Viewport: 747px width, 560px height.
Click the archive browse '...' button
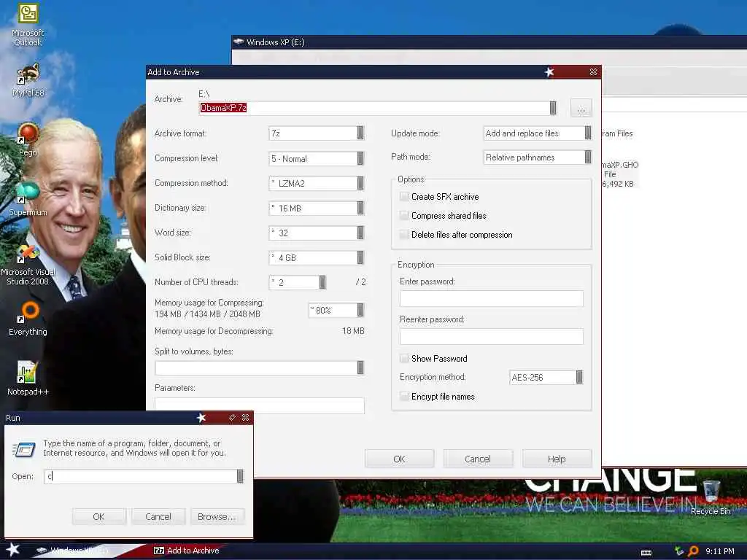click(x=581, y=109)
